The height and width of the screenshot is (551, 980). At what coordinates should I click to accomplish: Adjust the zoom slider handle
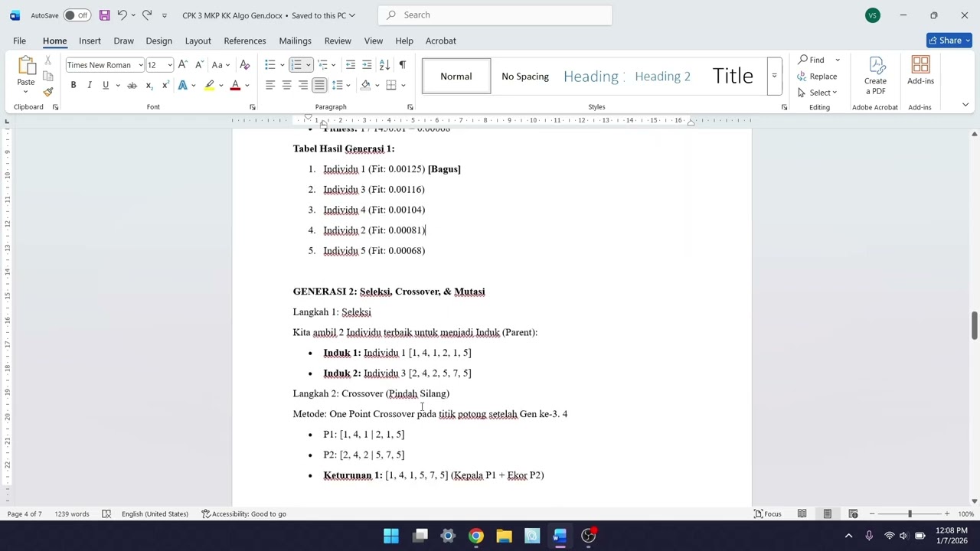click(x=910, y=514)
